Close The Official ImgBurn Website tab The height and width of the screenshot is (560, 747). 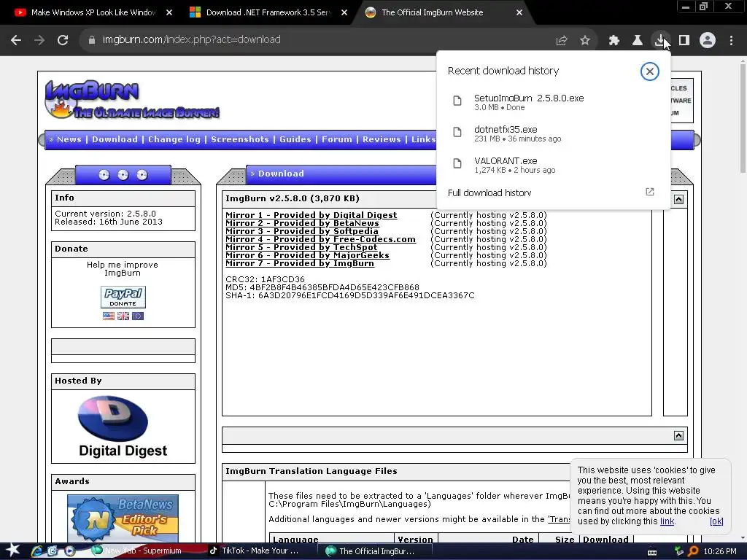coord(519,13)
